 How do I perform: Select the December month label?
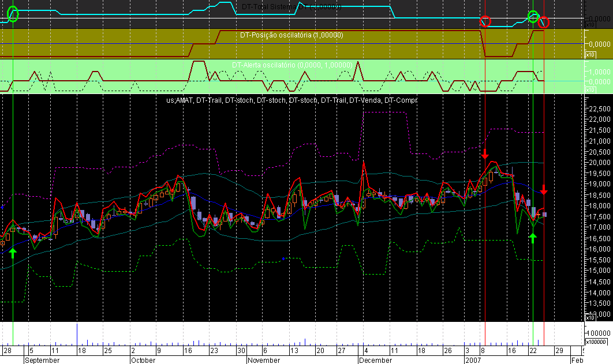[x=375, y=360]
